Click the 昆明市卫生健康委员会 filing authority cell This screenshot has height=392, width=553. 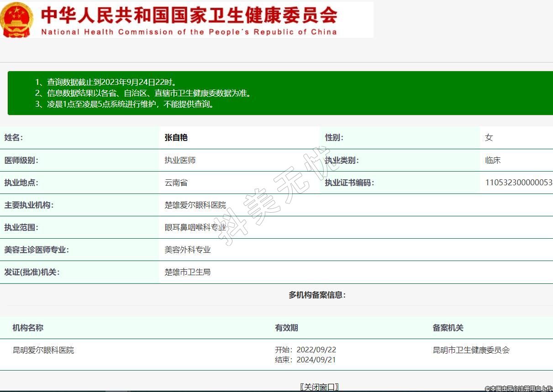471,350
